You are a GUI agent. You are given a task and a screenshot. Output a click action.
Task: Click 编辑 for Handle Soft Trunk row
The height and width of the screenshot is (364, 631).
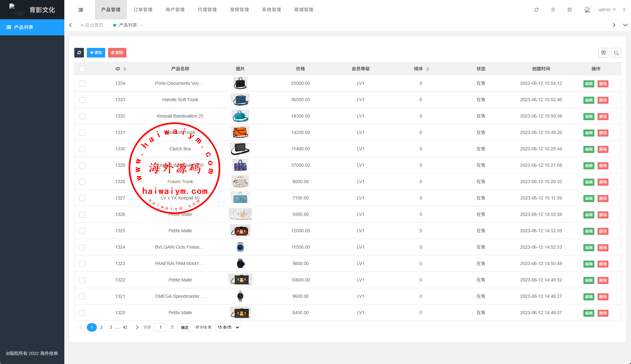click(x=589, y=100)
